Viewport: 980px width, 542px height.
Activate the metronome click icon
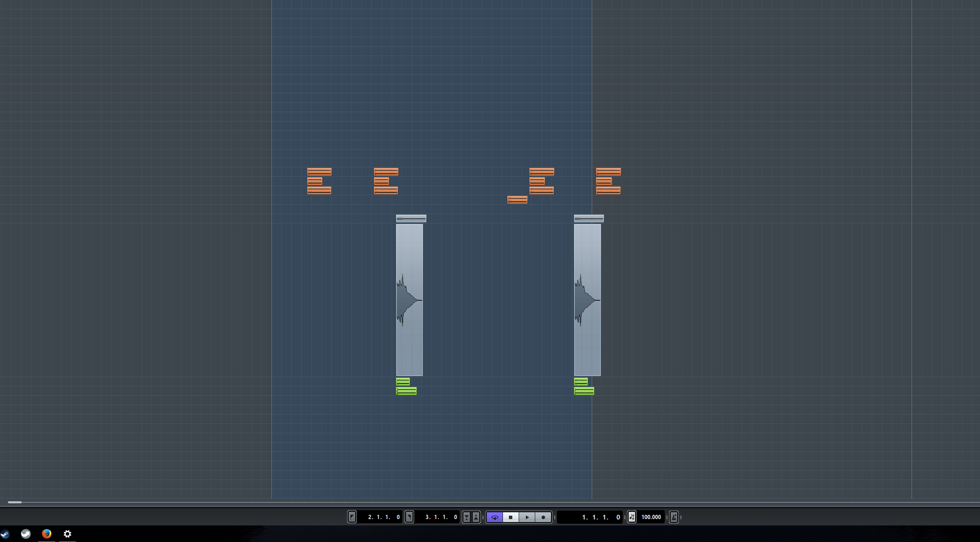click(x=674, y=517)
